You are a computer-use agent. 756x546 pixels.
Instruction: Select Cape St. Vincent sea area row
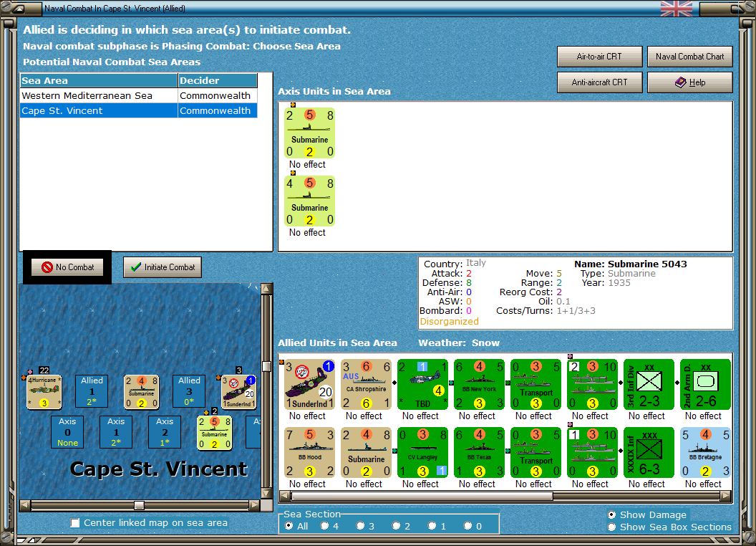138,110
